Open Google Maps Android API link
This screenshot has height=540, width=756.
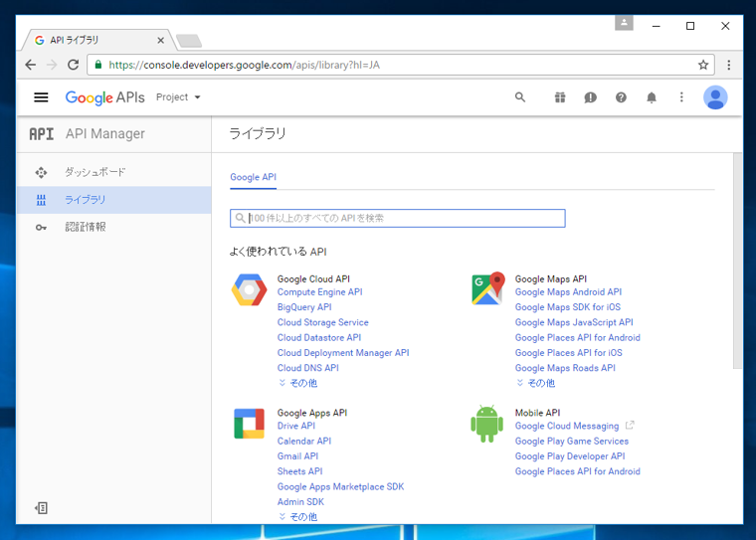pos(568,291)
